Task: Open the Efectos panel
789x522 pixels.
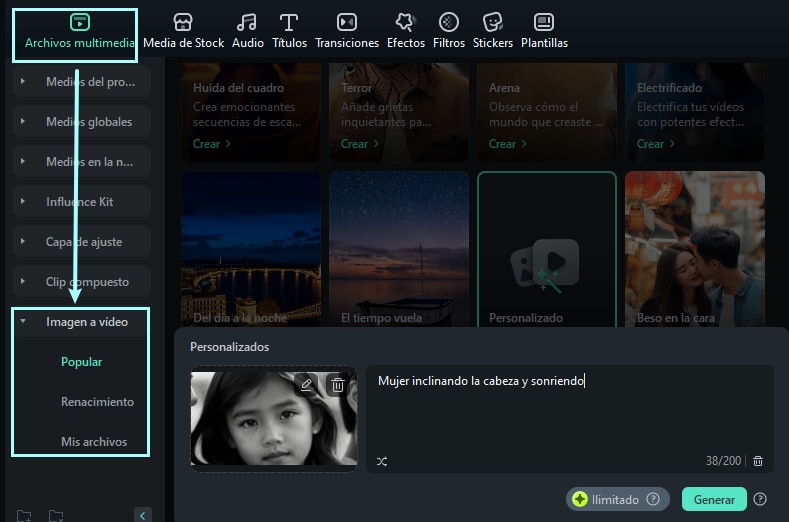Action: point(405,31)
